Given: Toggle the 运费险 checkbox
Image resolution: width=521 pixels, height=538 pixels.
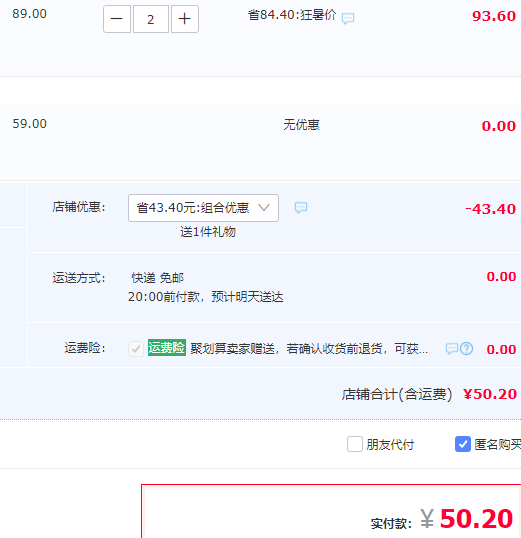Looking at the screenshot, I should (x=136, y=349).
